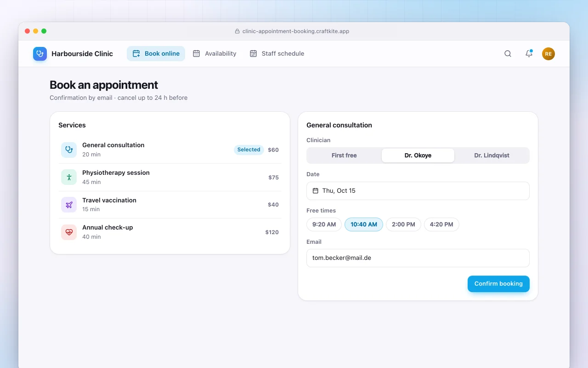Pick the 4:20 PM time slot
This screenshot has height=368, width=588.
[x=441, y=224]
